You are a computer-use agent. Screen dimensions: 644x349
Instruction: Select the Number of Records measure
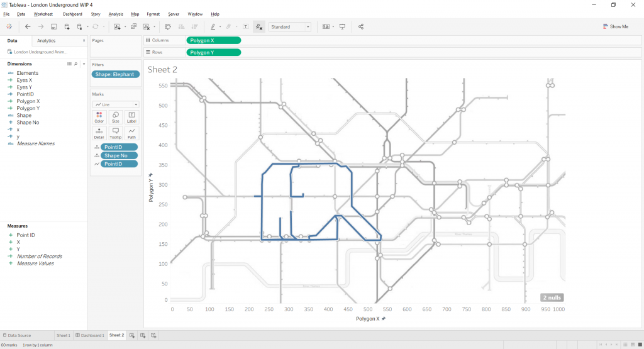click(x=39, y=256)
